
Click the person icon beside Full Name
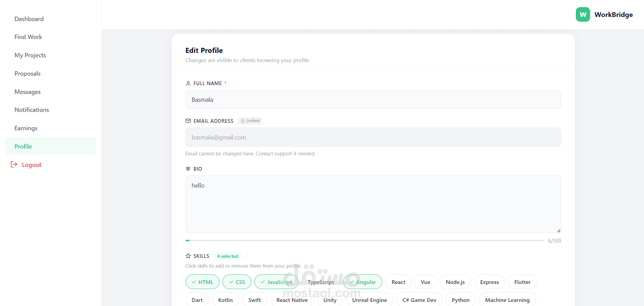point(188,83)
